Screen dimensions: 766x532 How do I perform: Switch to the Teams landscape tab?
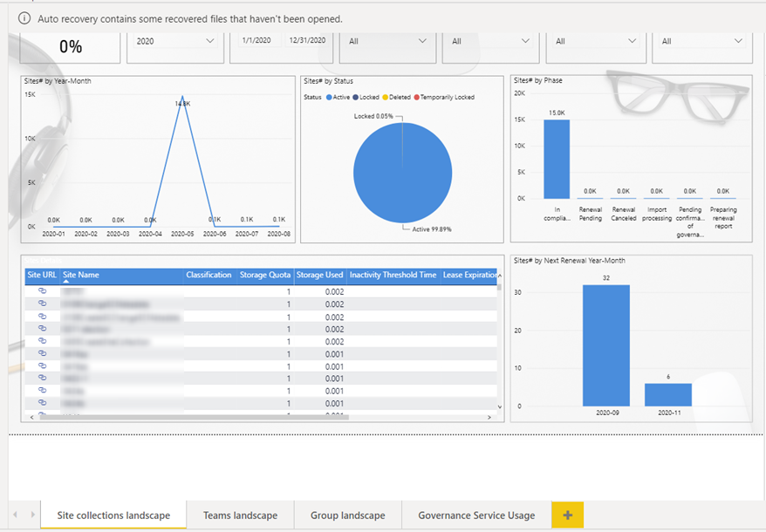click(x=240, y=515)
